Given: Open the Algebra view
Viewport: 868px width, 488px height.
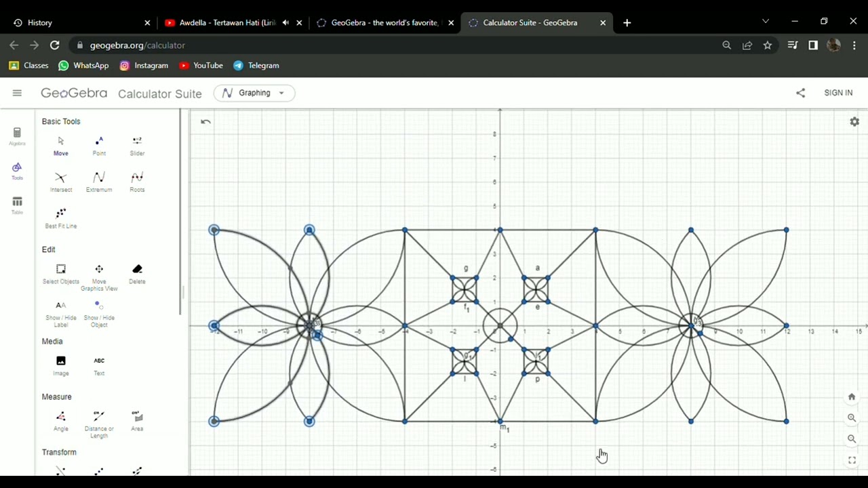Looking at the screenshot, I should click(x=17, y=136).
